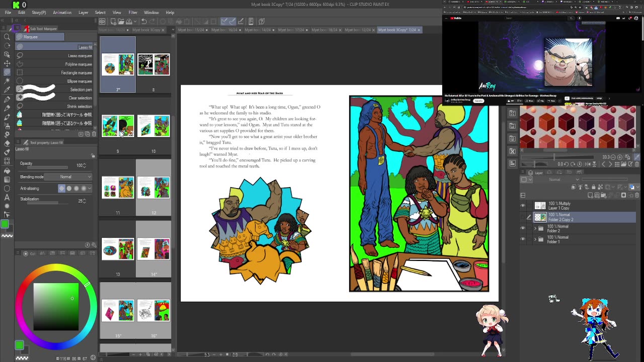Select the Eyedropper tool
Image resolution: width=644 pixels, height=362 pixels.
7,90
